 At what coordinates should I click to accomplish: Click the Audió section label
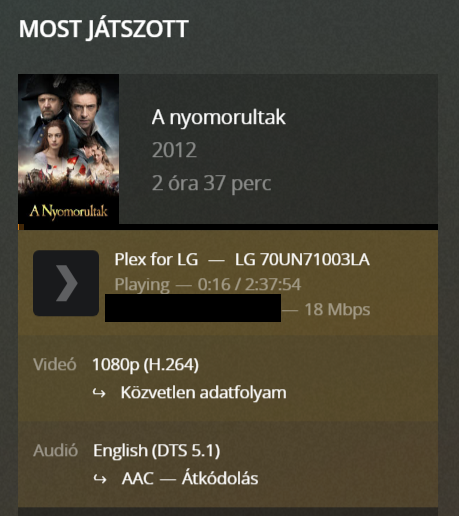[x=55, y=450]
